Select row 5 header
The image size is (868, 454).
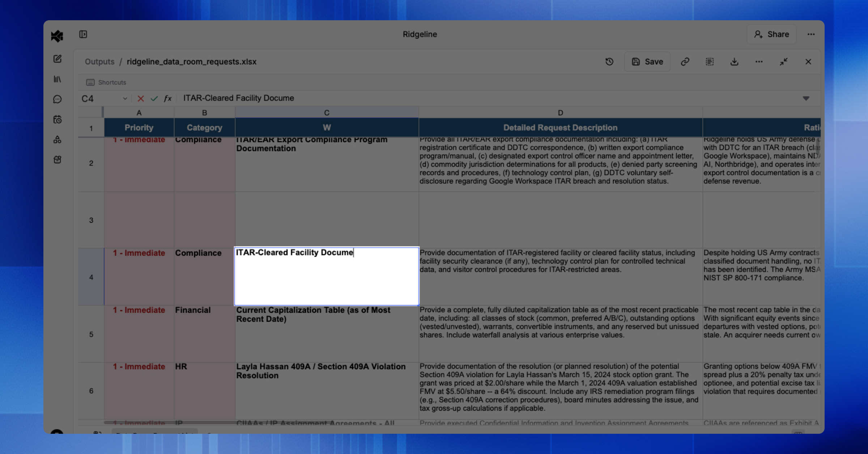pyautogui.click(x=91, y=334)
